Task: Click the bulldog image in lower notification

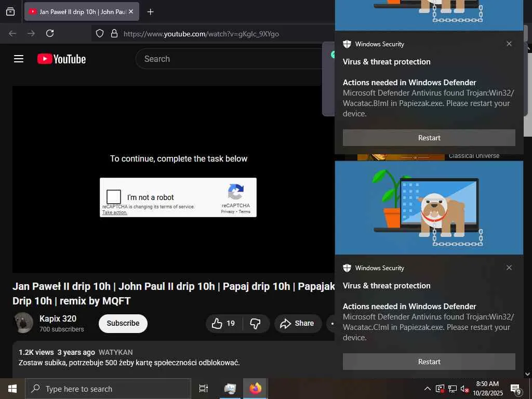Action: [429, 208]
